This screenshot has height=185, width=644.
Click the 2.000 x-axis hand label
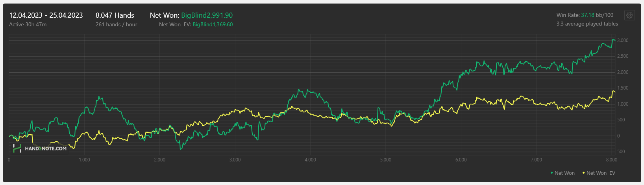click(x=159, y=160)
